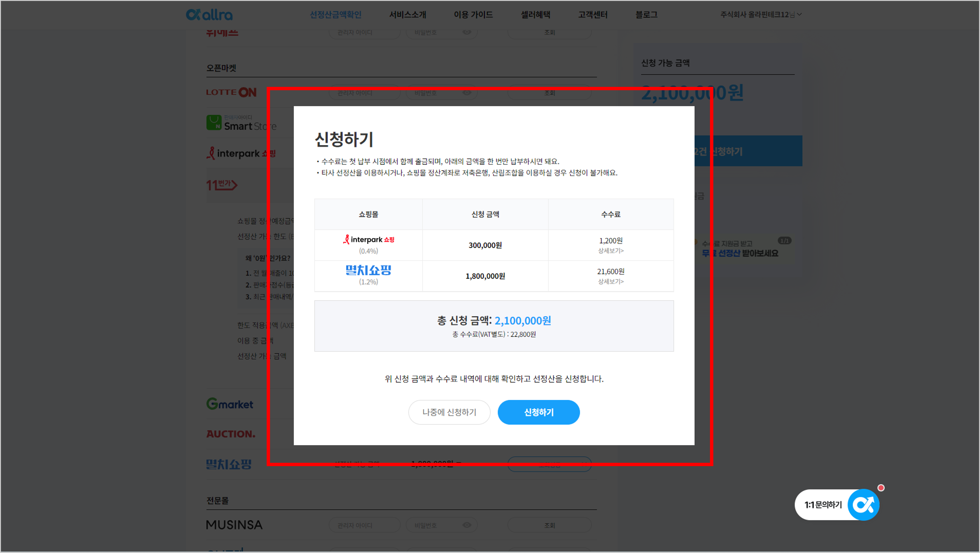The width and height of the screenshot is (980, 553).
Task: Click the allra logo in header
Action: pos(209,15)
